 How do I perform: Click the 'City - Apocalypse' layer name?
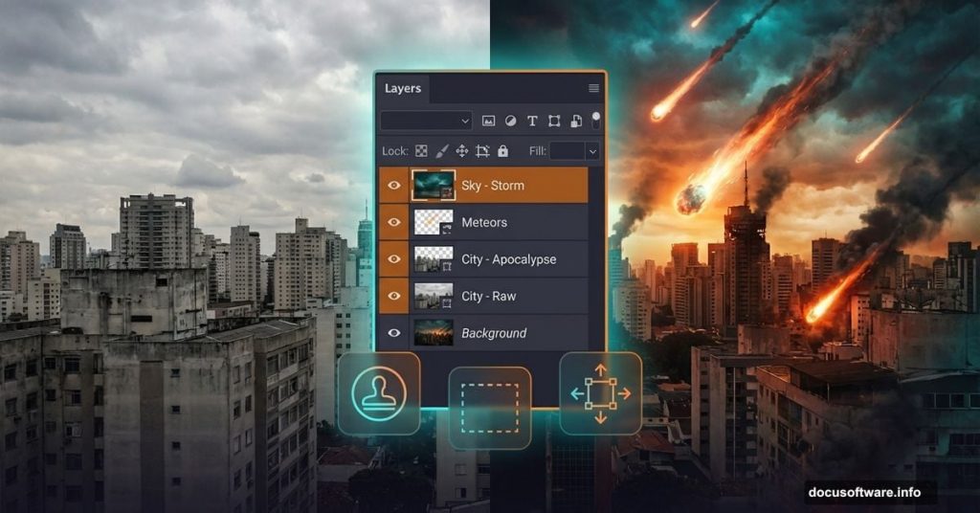pos(509,259)
